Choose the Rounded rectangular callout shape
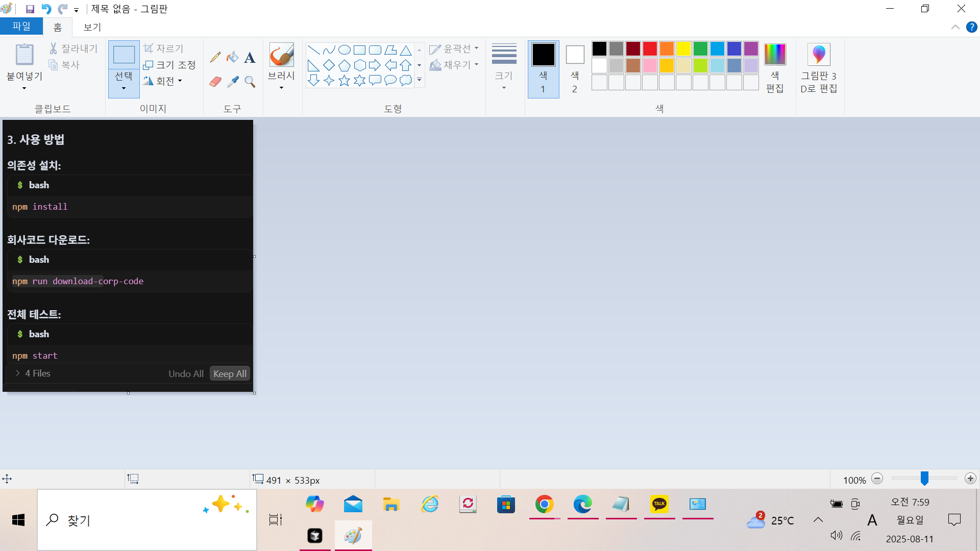The height and width of the screenshot is (551, 980). point(375,81)
